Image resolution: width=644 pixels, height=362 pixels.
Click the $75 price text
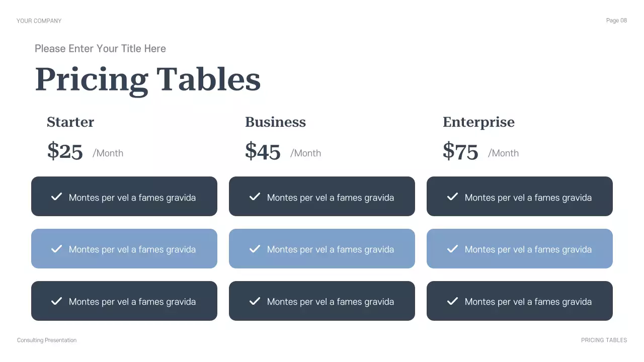[x=460, y=151]
